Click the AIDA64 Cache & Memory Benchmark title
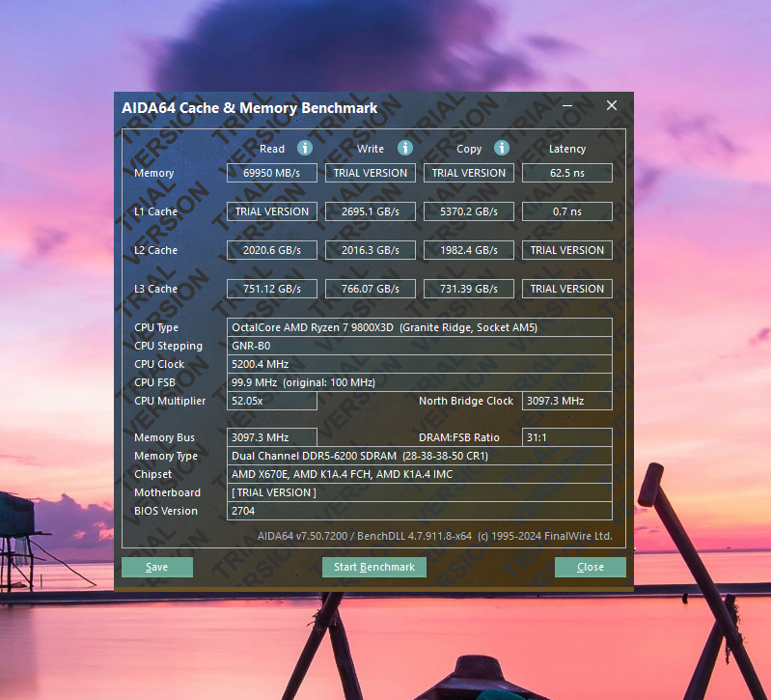This screenshot has height=700, width=771. point(249,108)
